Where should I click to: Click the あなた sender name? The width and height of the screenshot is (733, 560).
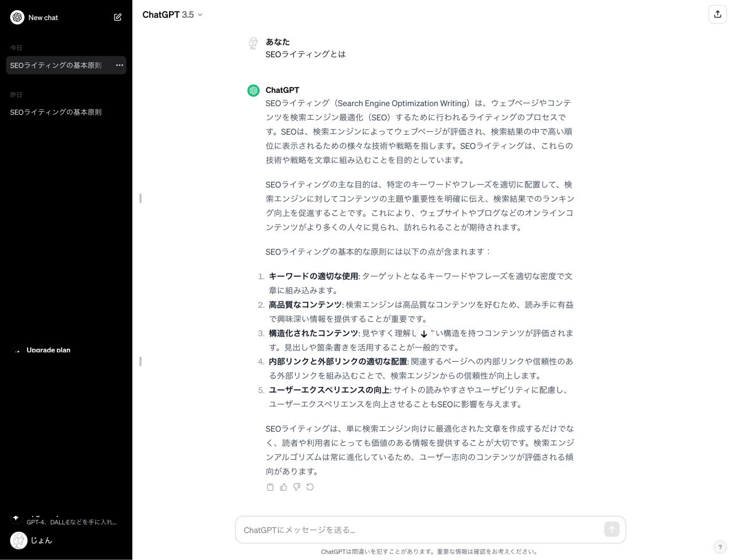tap(277, 42)
